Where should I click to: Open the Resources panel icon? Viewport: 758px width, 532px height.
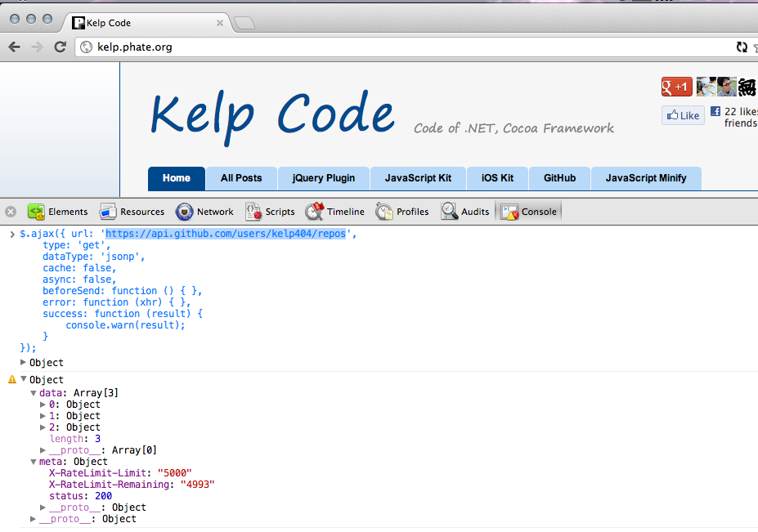point(108,212)
